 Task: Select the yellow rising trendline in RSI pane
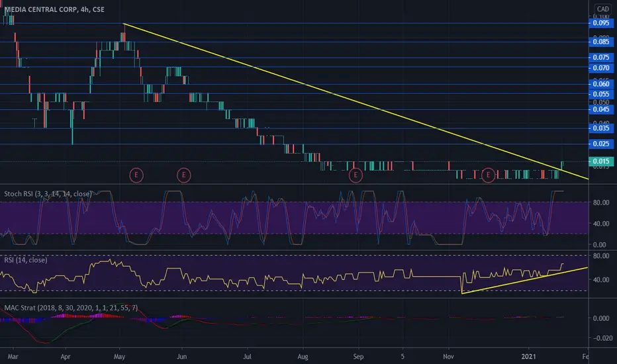(525, 280)
